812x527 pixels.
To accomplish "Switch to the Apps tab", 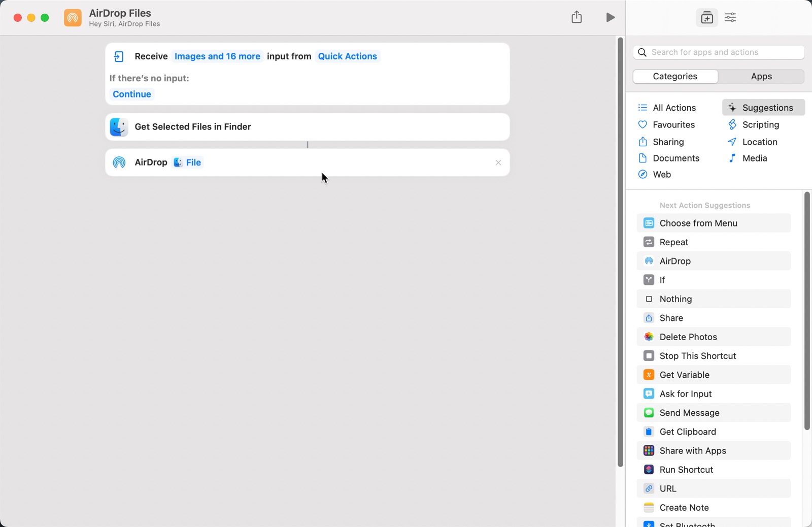I will point(761,77).
